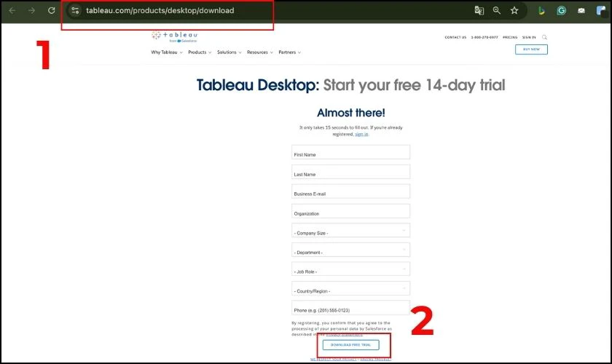612x364 pixels.
Task: Click the zoom magnifier icon in address bar
Action: point(496,10)
